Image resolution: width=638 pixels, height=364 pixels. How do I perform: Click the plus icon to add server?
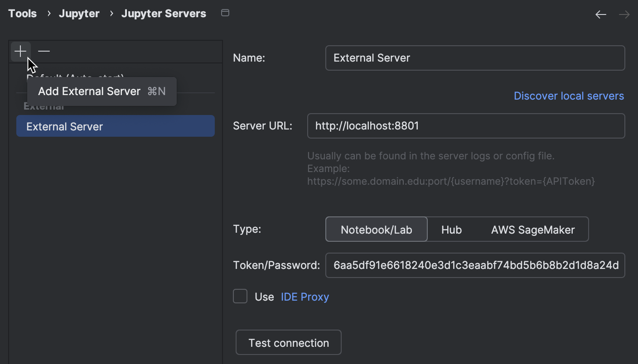pyautogui.click(x=20, y=52)
